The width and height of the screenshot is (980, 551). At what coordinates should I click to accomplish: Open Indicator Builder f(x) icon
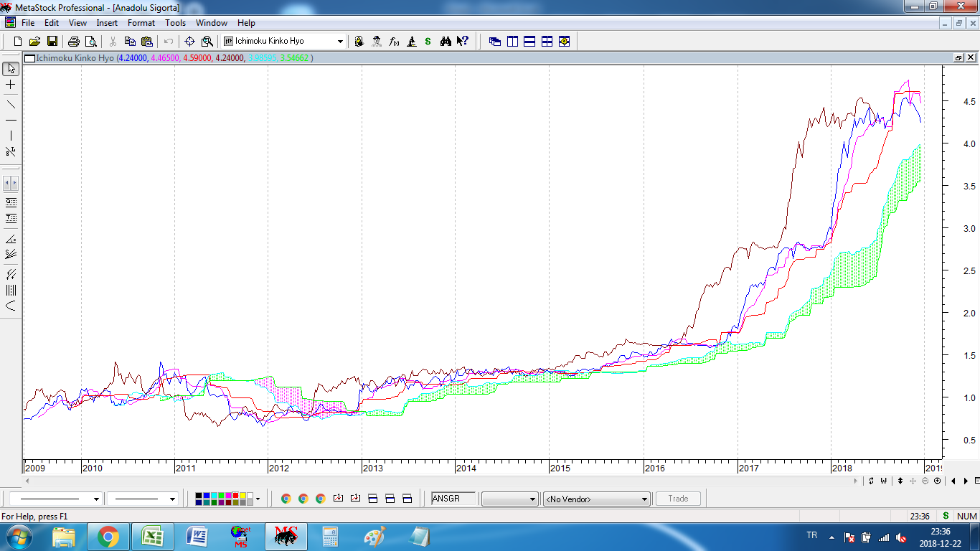click(394, 42)
